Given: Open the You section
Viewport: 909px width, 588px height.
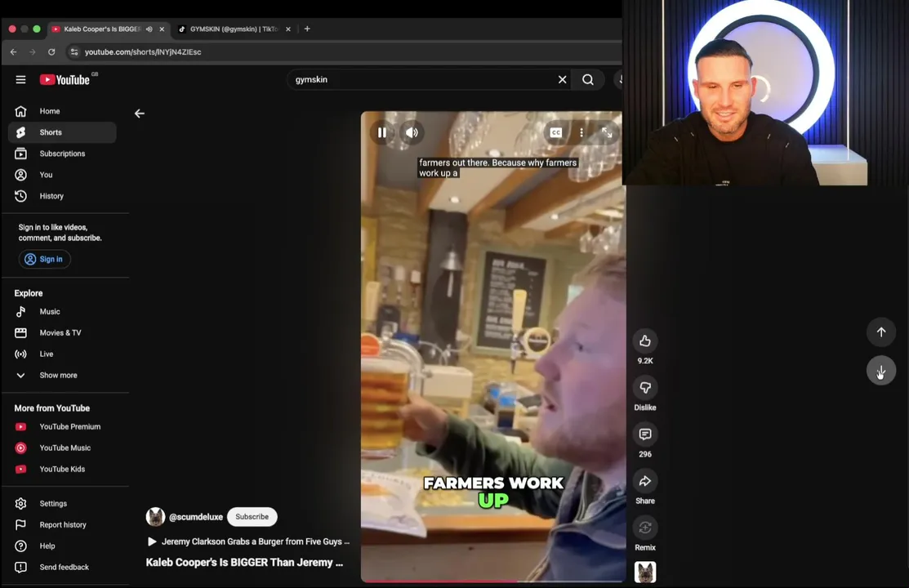Looking at the screenshot, I should click(62, 175).
